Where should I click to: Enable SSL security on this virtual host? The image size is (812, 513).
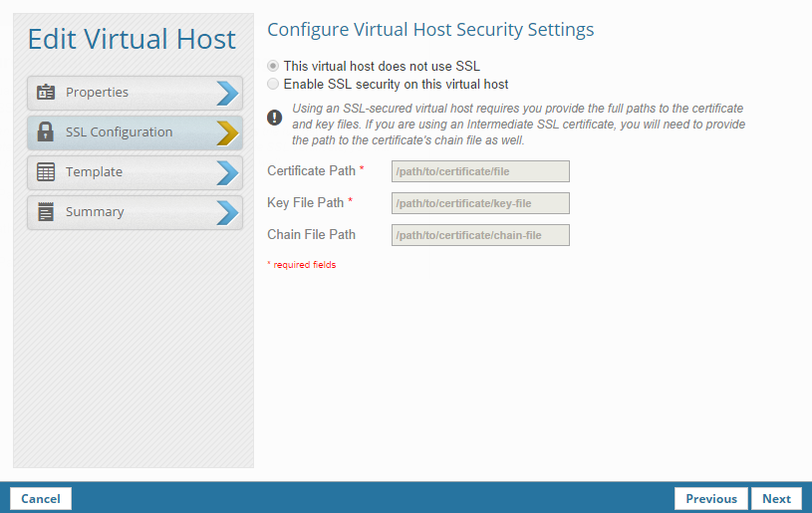(x=274, y=85)
